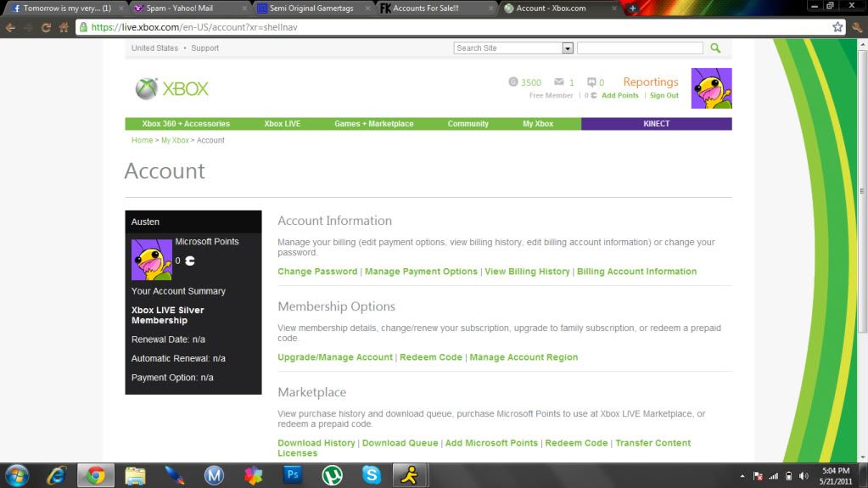This screenshot has width=868, height=488.
Task: Open Download History link
Action: tap(316, 443)
